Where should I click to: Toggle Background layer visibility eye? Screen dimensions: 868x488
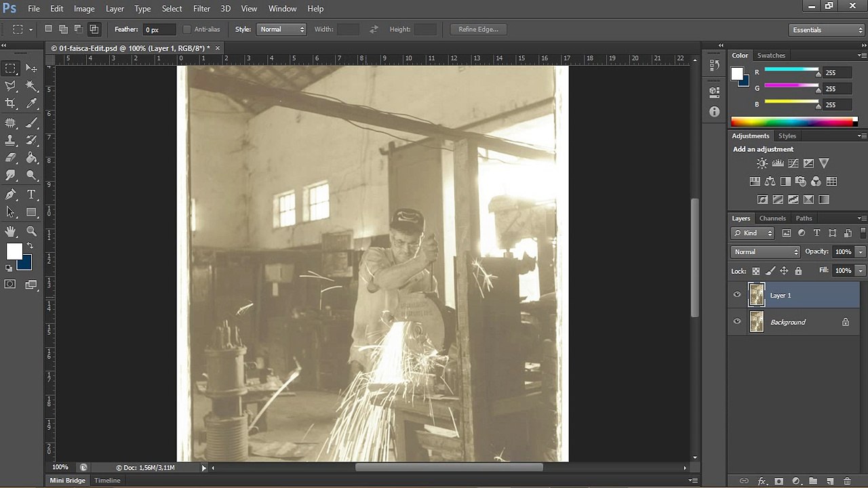pyautogui.click(x=737, y=322)
